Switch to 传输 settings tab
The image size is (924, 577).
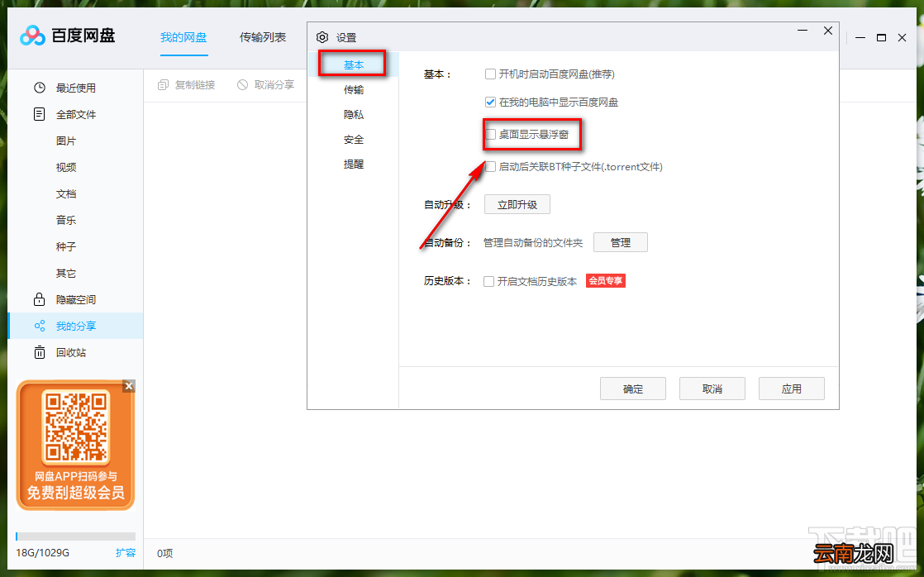354,89
